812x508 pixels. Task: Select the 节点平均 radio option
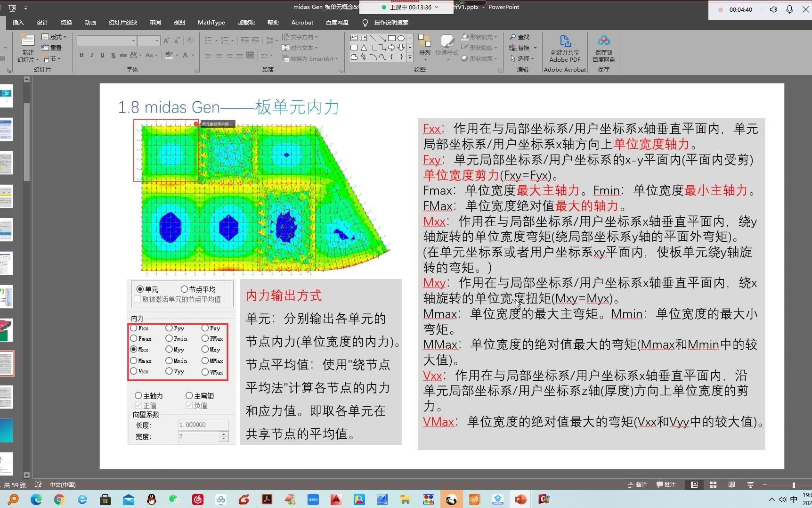coord(184,289)
